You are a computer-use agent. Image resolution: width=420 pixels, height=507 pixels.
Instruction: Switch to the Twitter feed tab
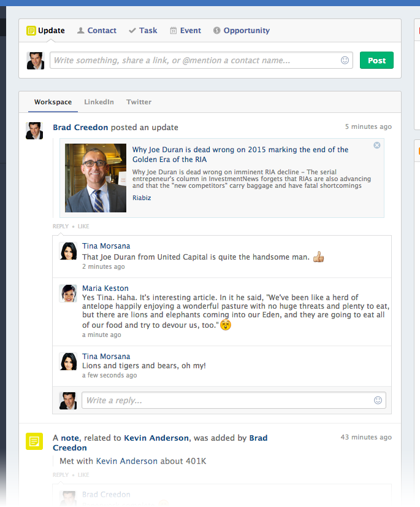click(139, 102)
